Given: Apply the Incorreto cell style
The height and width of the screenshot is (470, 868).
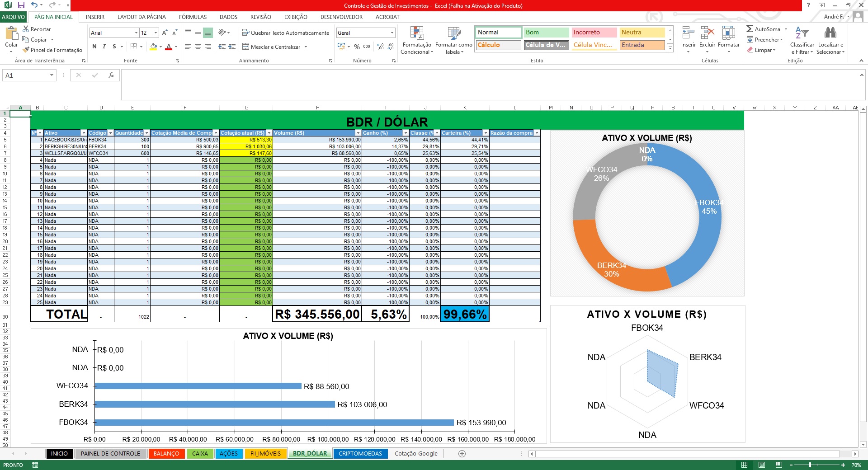Looking at the screenshot, I should click(594, 32).
